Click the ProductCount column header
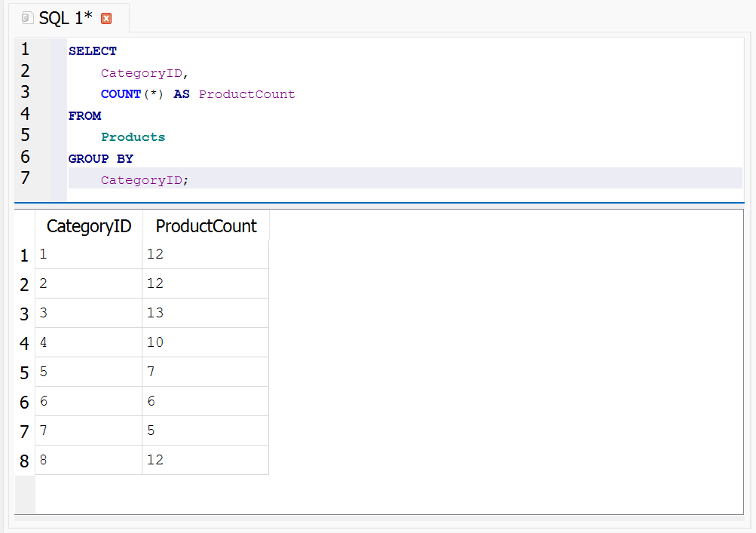 206,226
